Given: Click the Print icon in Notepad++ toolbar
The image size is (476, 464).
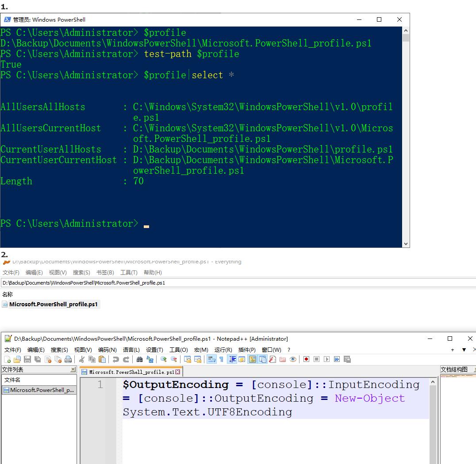Looking at the screenshot, I should (68, 359).
